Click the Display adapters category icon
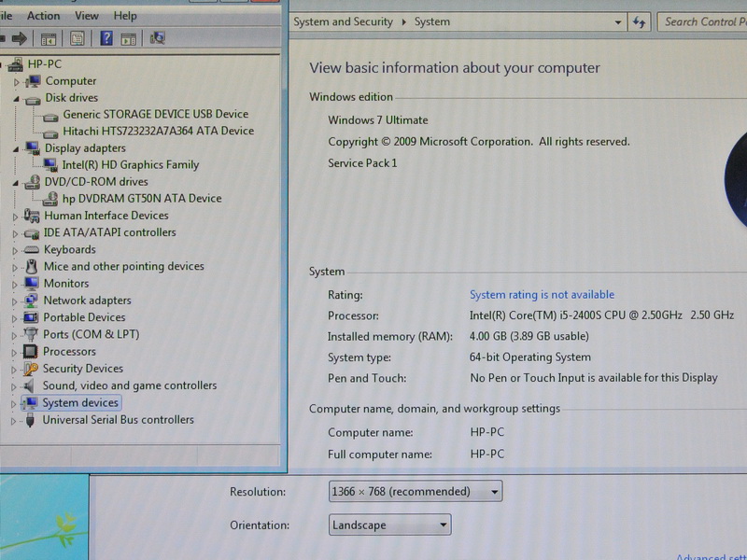747x560 pixels. click(33, 148)
